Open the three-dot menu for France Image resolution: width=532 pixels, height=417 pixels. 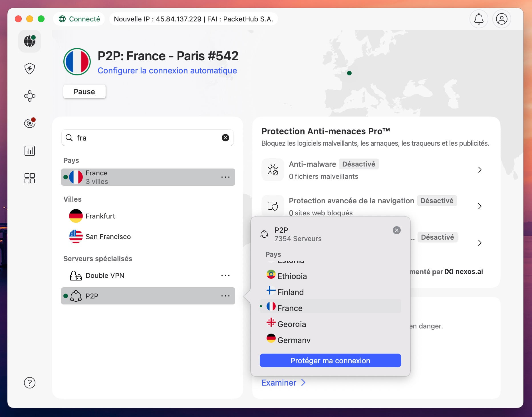[225, 177]
